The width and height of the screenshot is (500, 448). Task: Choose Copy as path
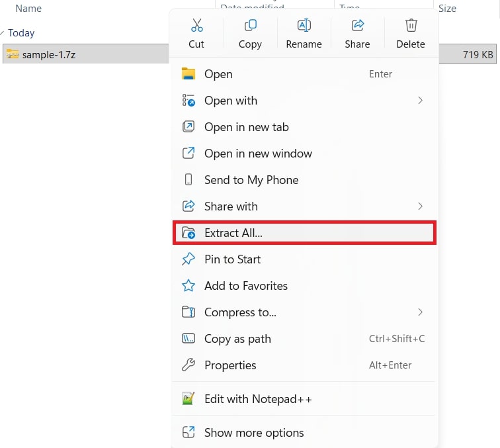pyautogui.click(x=237, y=339)
